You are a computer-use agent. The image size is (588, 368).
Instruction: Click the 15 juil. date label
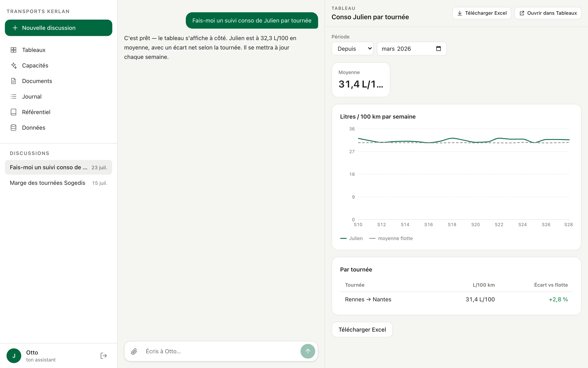pyautogui.click(x=100, y=183)
